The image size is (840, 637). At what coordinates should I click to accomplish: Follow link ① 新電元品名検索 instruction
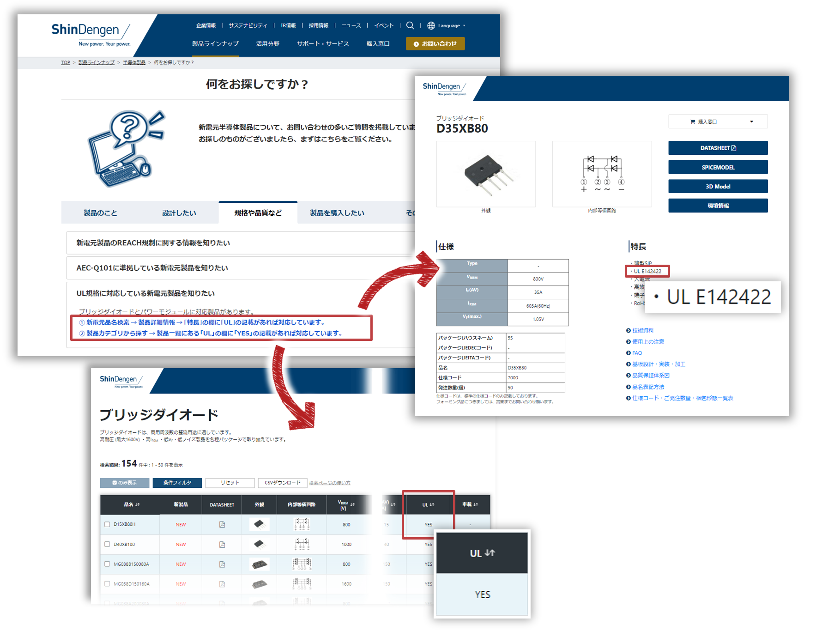click(202, 322)
